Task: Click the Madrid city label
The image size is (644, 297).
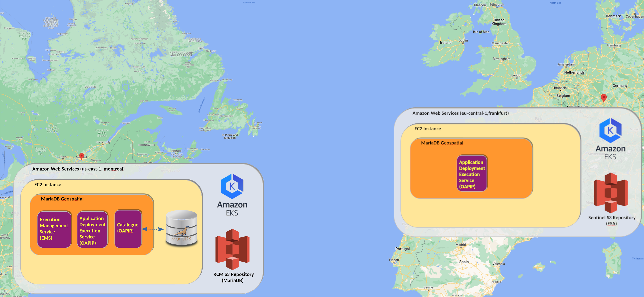Action: [460, 245]
